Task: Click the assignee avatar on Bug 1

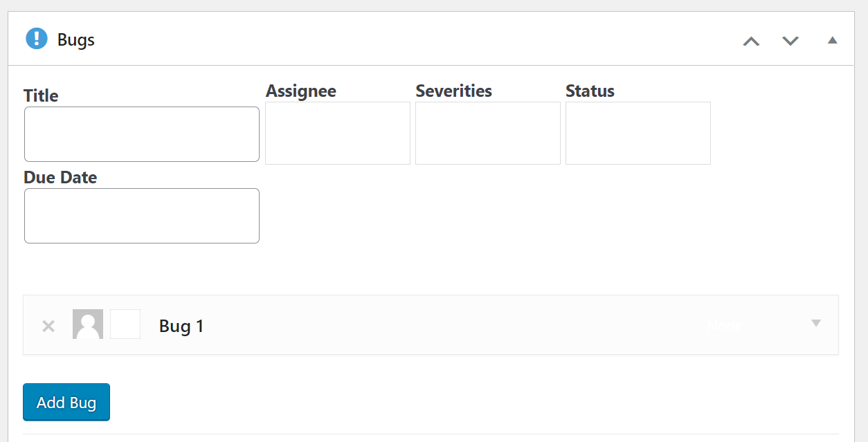Action: (88, 324)
